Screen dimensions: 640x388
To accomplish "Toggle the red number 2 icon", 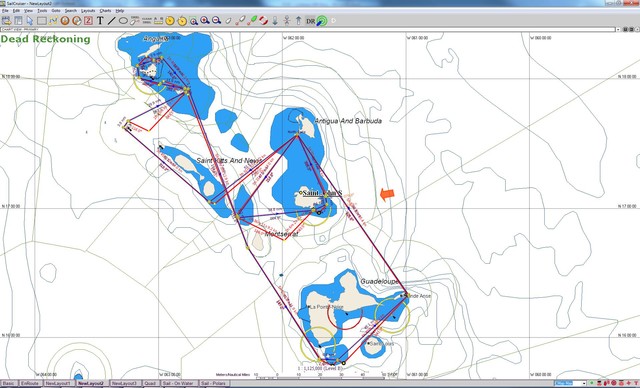I will [88, 20].
